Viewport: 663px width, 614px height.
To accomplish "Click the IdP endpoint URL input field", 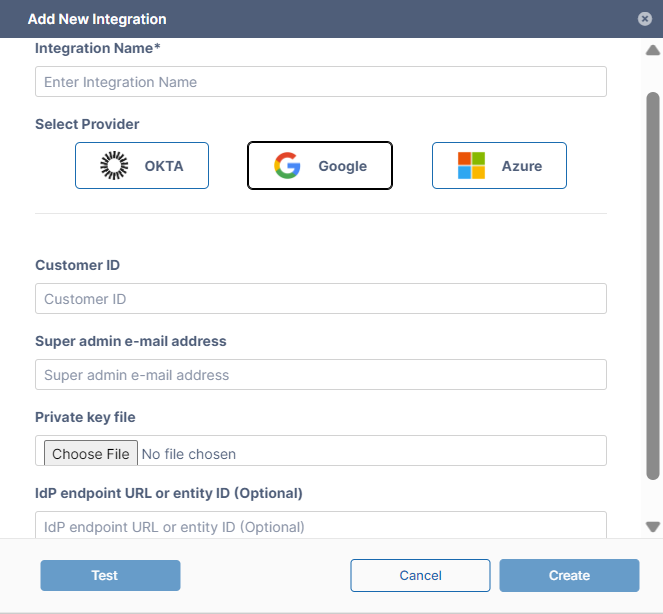I will (x=320, y=526).
